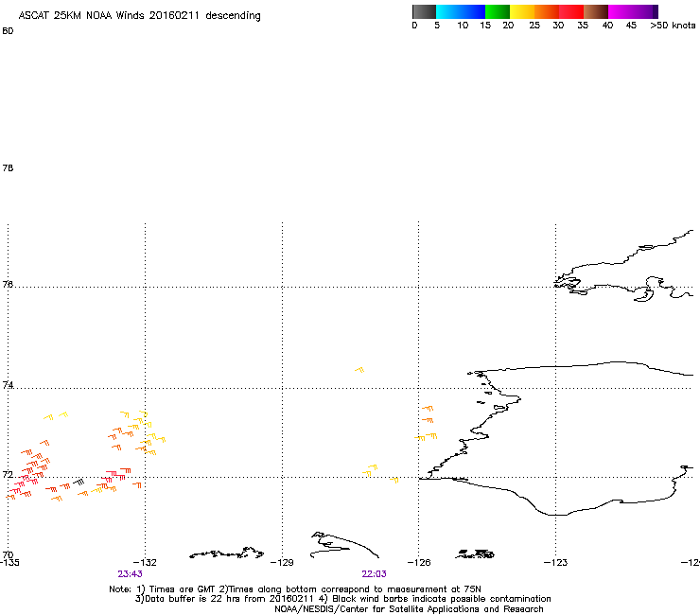
Task: Click the small island outline below -126 at 70N
Action: point(475,554)
